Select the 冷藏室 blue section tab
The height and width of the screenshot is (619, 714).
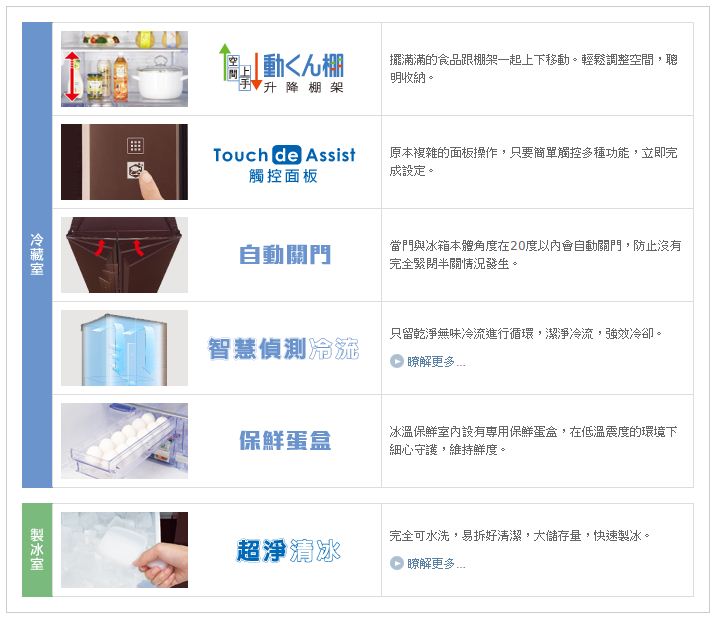[37, 255]
